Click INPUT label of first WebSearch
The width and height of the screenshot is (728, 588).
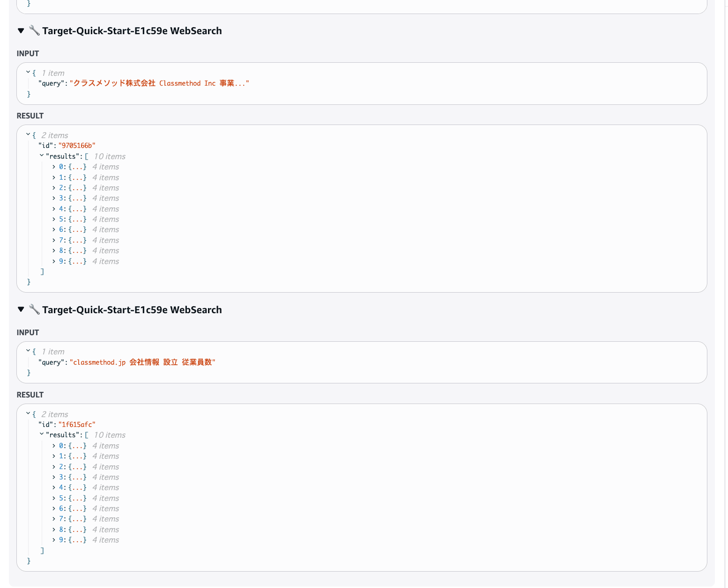[x=28, y=53]
